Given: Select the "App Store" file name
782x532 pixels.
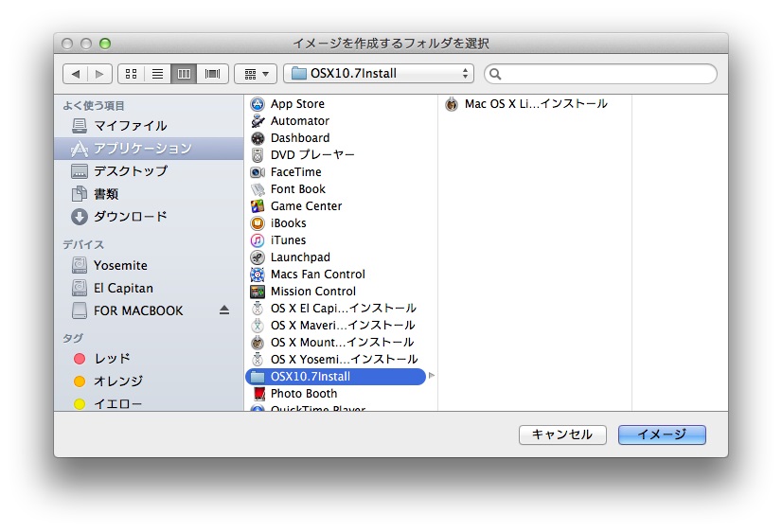Looking at the screenshot, I should (x=297, y=104).
